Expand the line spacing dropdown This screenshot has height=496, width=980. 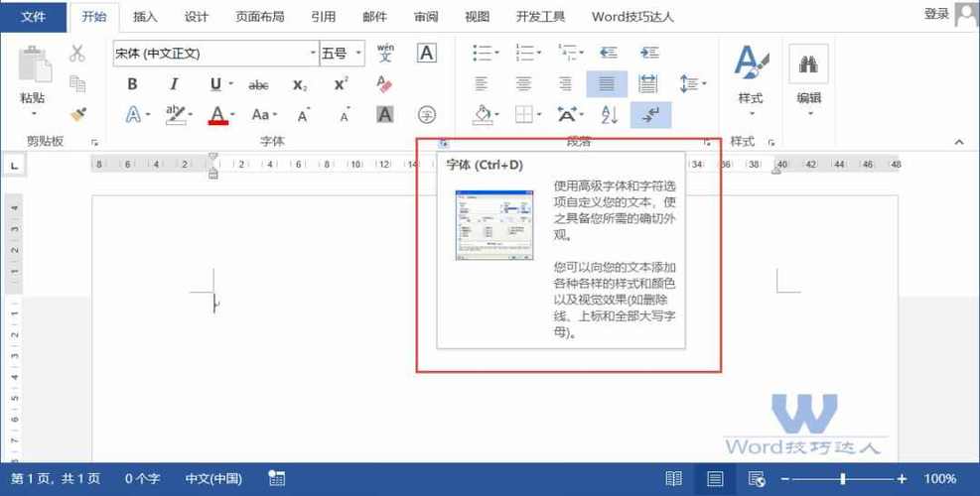point(704,85)
